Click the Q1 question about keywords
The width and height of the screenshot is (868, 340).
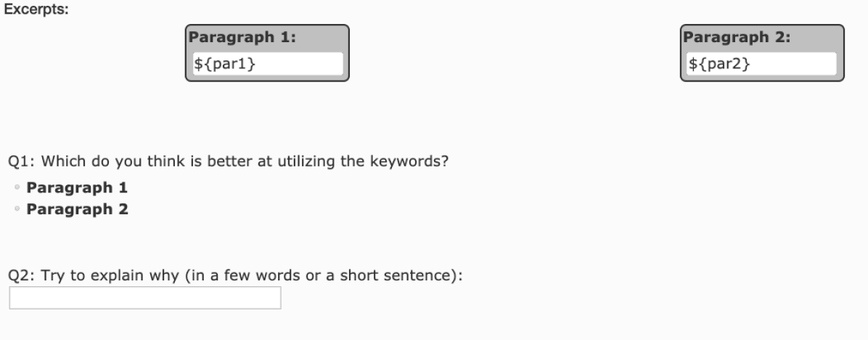coord(228,161)
